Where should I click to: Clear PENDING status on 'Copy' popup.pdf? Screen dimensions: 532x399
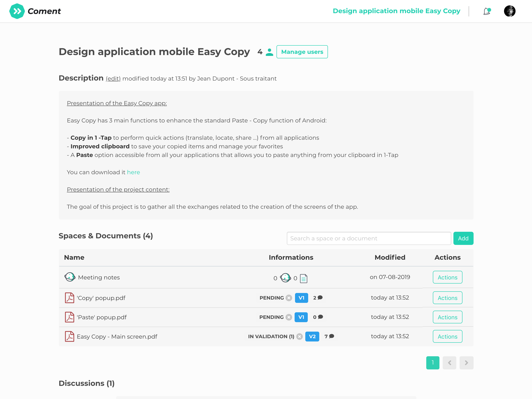click(x=289, y=298)
